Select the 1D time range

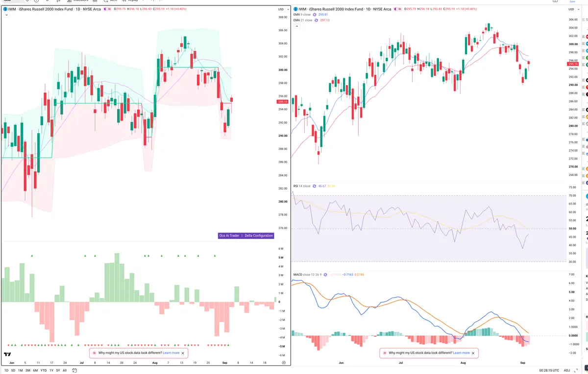click(x=6, y=371)
